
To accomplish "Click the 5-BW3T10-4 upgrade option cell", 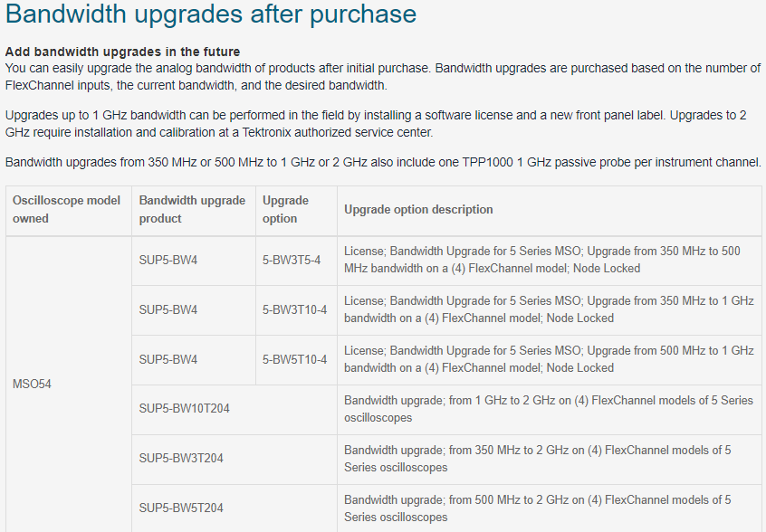I will pyautogui.click(x=296, y=310).
